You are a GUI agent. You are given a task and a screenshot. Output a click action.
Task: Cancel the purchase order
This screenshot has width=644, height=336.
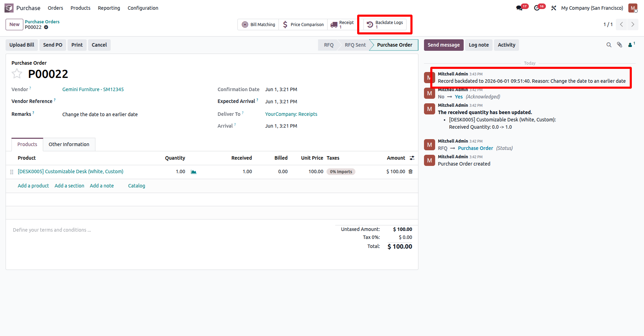(x=99, y=45)
